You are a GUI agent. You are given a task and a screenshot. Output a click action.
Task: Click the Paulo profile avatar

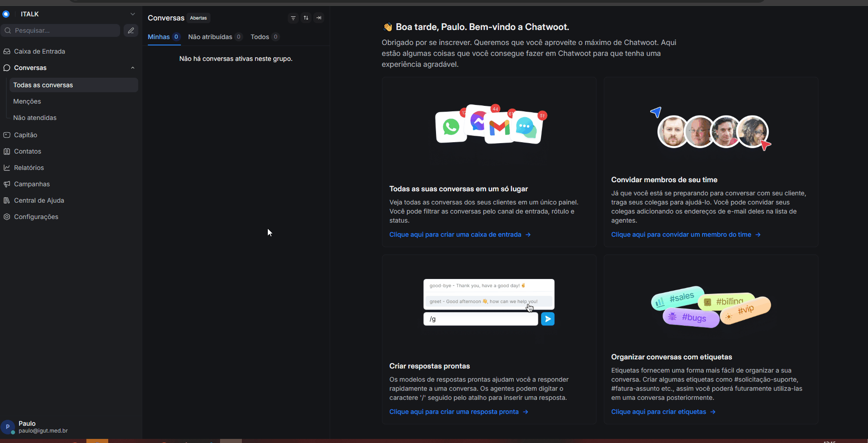pyautogui.click(x=8, y=427)
